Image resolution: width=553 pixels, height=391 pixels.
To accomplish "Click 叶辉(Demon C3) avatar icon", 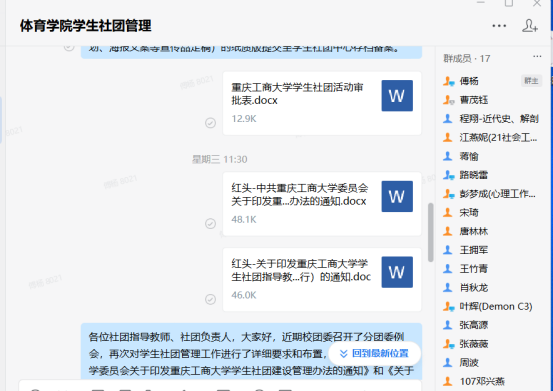I will (448, 306).
